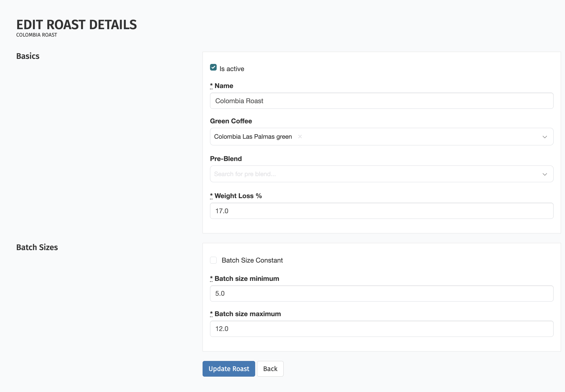Click the Batch size minimum required asterisk
This screenshot has height=392, width=565.
coord(211,278)
